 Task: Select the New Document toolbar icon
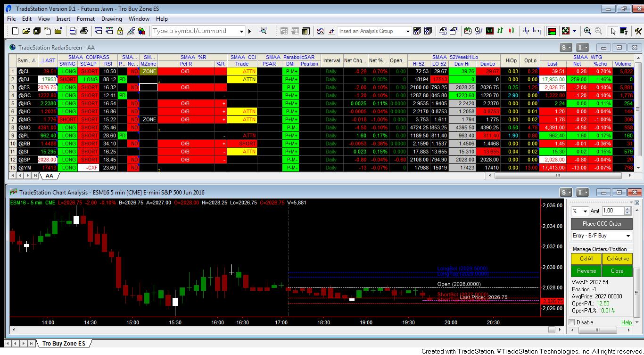pyautogui.click(x=14, y=31)
